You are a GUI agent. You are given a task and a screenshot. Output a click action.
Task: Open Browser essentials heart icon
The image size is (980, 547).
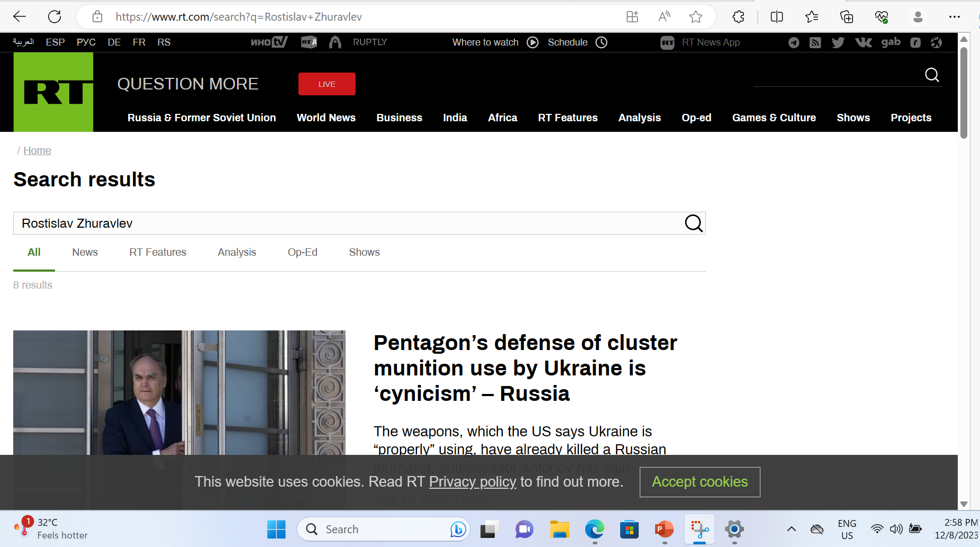pyautogui.click(x=882, y=17)
